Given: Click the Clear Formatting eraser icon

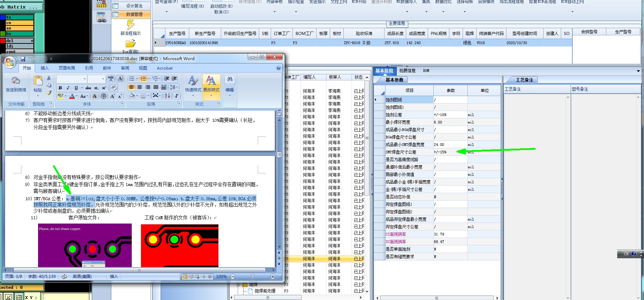Looking at the screenshot, I should coord(113,88).
